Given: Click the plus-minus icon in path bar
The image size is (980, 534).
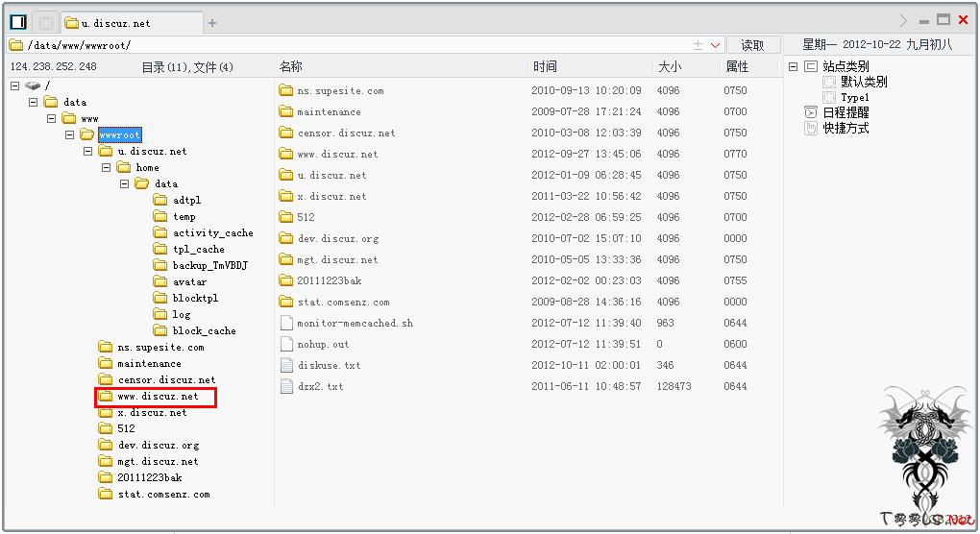Looking at the screenshot, I should click(x=698, y=45).
